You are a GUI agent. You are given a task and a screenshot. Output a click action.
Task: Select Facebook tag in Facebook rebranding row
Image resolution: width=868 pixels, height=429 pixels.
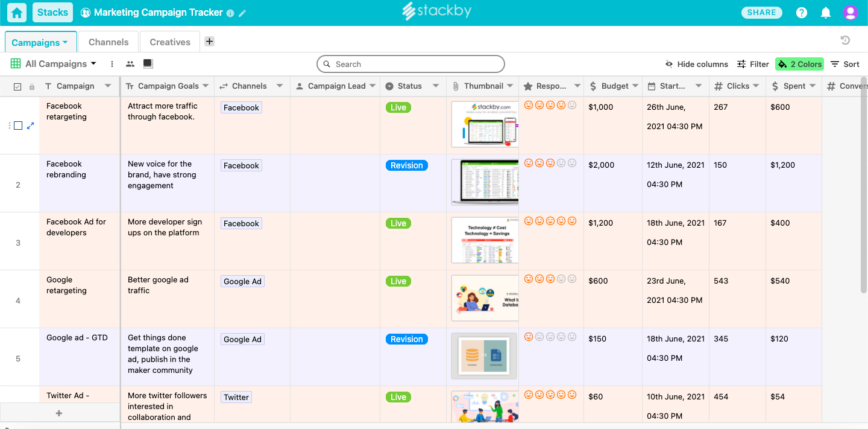tap(241, 165)
